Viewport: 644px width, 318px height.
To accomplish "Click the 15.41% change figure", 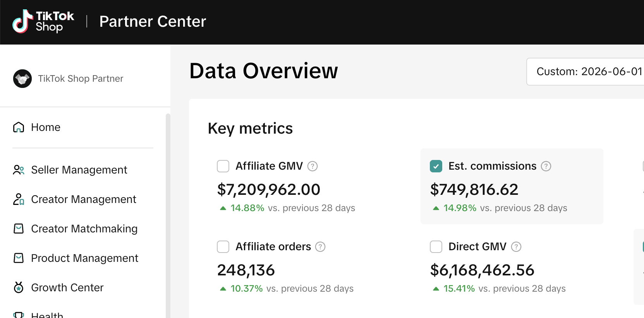I will [x=459, y=289].
